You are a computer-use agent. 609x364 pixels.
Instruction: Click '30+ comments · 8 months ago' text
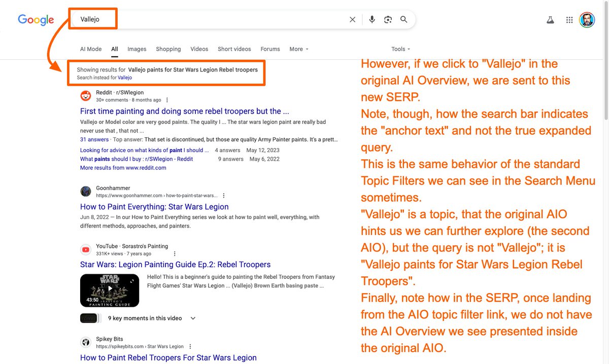[128, 100]
